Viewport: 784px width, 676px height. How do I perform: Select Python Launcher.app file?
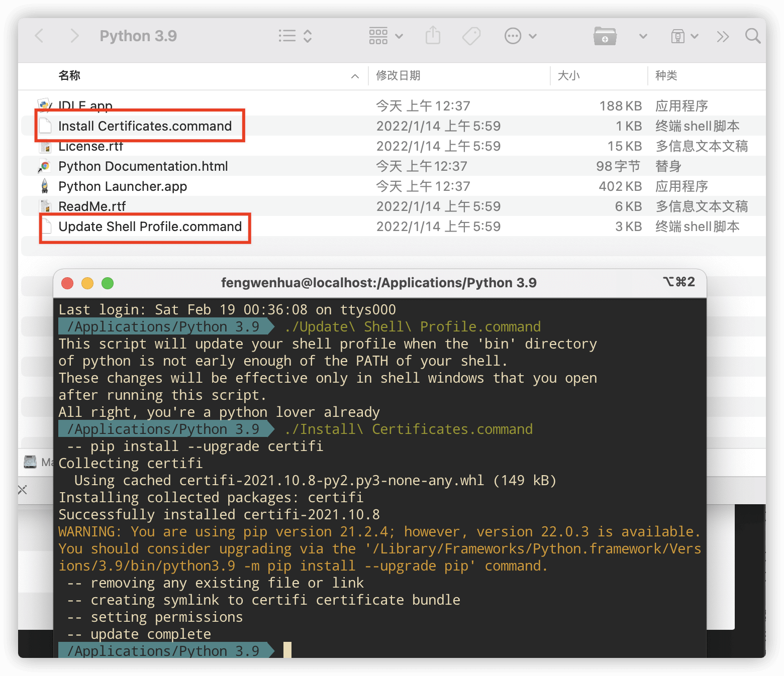392,186
